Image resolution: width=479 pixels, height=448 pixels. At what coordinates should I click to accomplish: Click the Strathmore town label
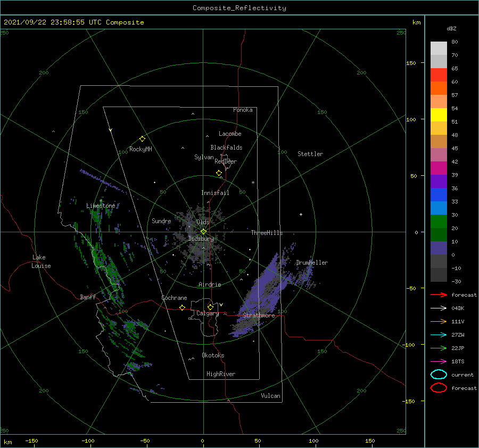coord(259,315)
